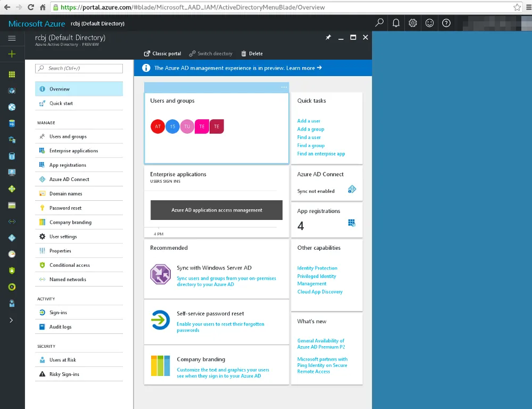Open Azure AD Connect menu item

click(79, 179)
